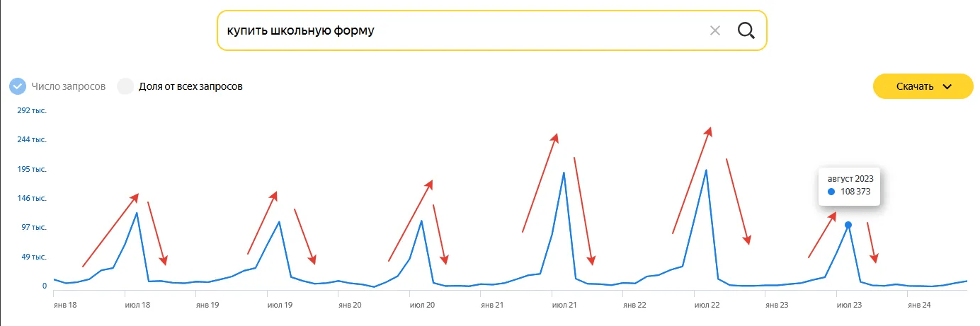The width and height of the screenshot is (980, 326).
Task: Clear the search query with the X icon
Action: click(x=715, y=30)
